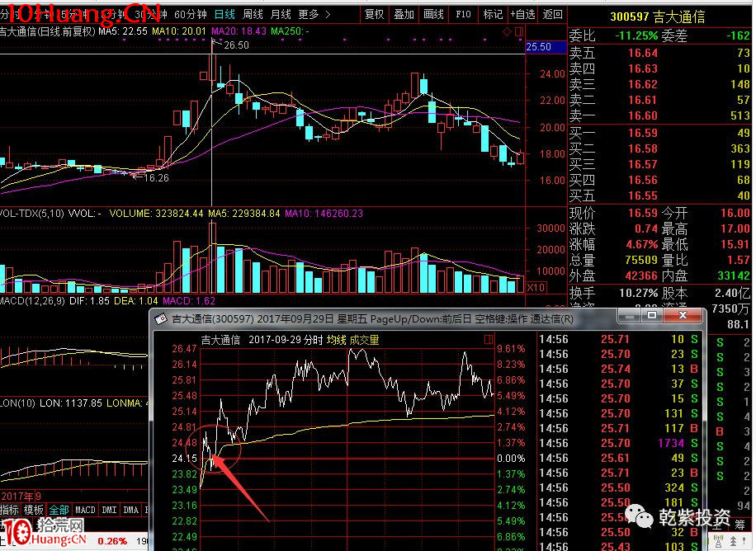This screenshot has height=551, width=756.
Task: Click the 涨幅 value 4.67%
Action: (642, 244)
